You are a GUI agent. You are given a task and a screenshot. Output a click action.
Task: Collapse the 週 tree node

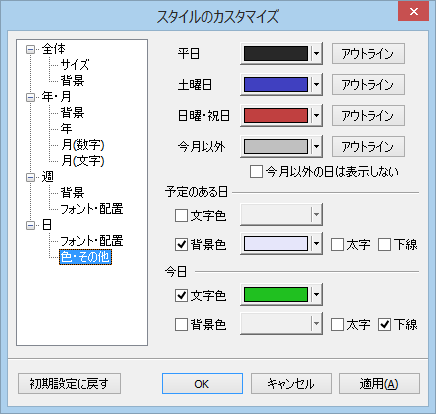[30, 177]
